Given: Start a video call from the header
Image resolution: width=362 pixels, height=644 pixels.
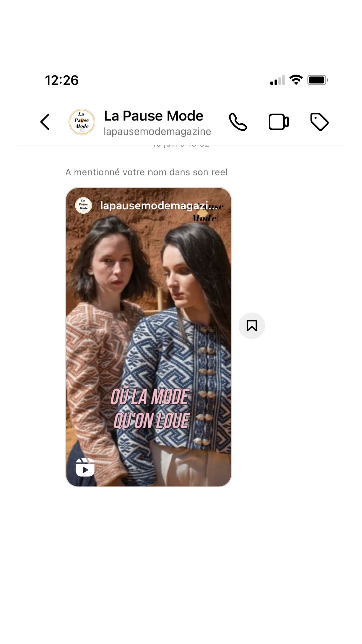Looking at the screenshot, I should (x=279, y=122).
